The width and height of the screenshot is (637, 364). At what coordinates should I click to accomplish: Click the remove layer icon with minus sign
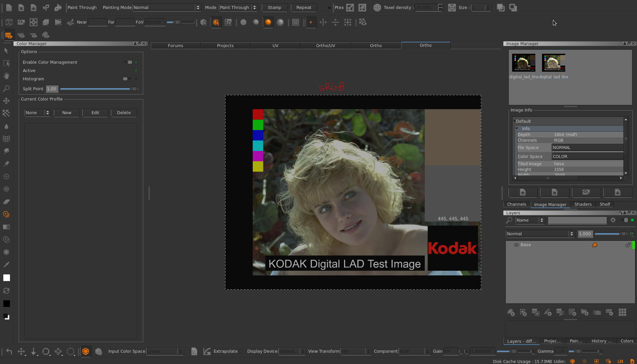[609, 313]
